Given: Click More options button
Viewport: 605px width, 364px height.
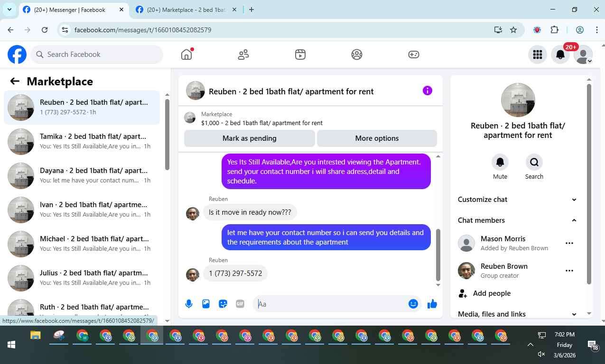Looking at the screenshot, I should coord(377,138).
